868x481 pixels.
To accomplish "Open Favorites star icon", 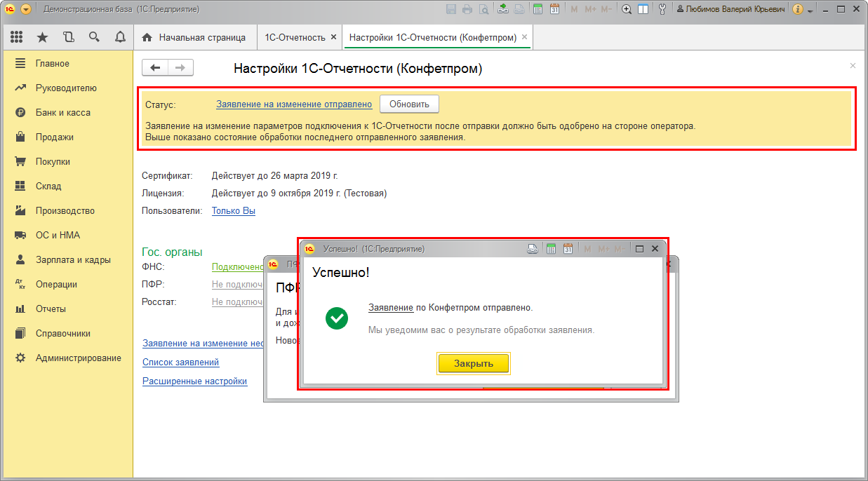I will coord(43,37).
